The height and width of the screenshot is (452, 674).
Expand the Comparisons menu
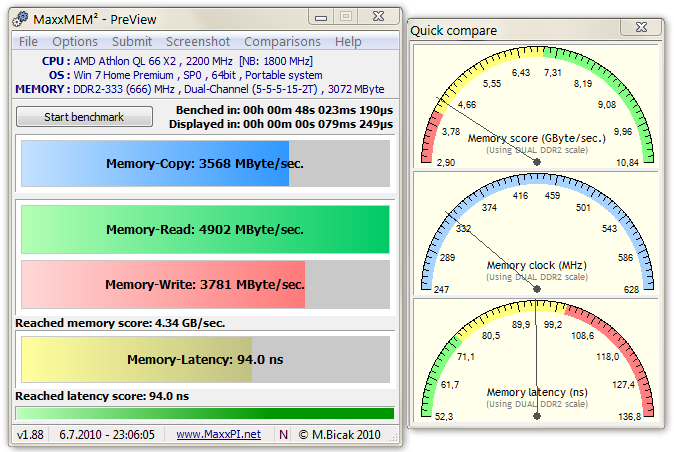point(283,41)
